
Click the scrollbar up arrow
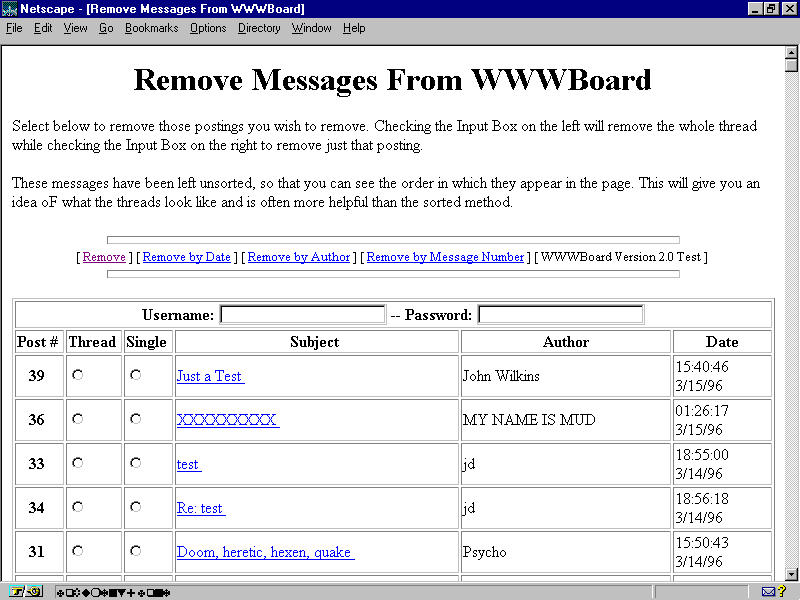[x=791, y=53]
